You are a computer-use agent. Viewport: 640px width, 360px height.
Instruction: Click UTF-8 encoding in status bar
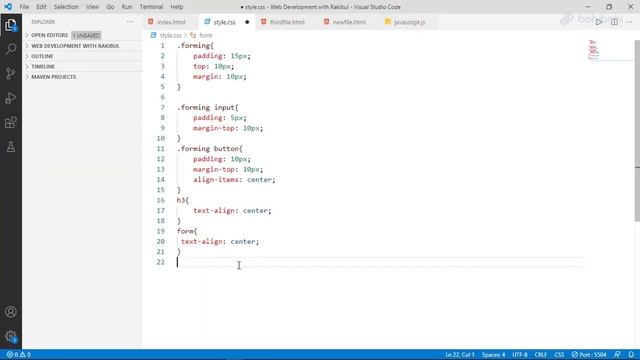tap(520, 355)
